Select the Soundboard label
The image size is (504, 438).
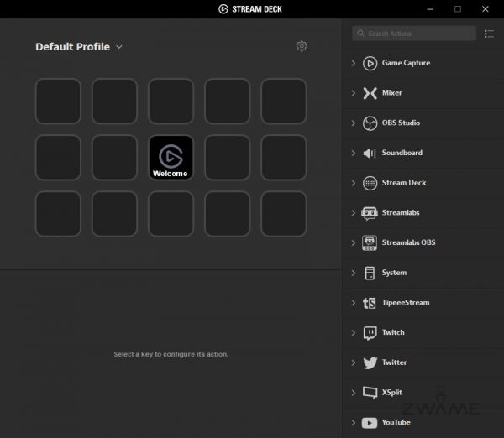[x=402, y=153]
